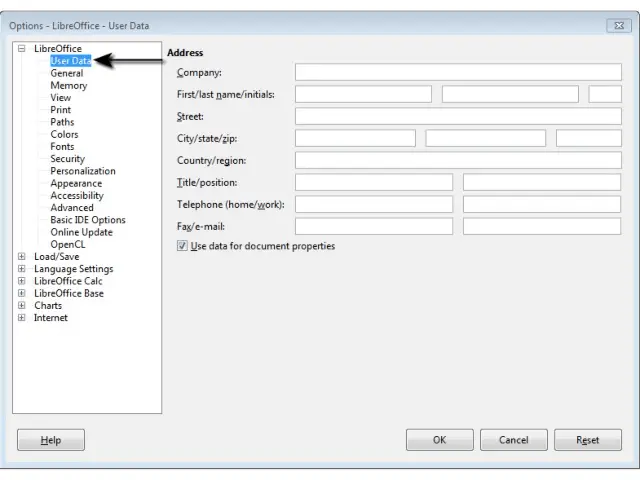Image resolution: width=640 pixels, height=480 pixels.
Task: Select Accessibility in the tree
Action: tap(77, 196)
